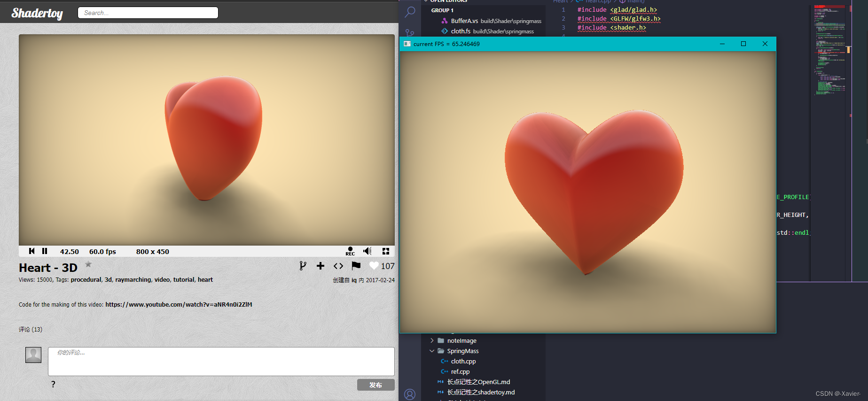Open cloth.cpp in the explorer
Image resolution: width=868 pixels, height=401 pixels.
point(463,361)
